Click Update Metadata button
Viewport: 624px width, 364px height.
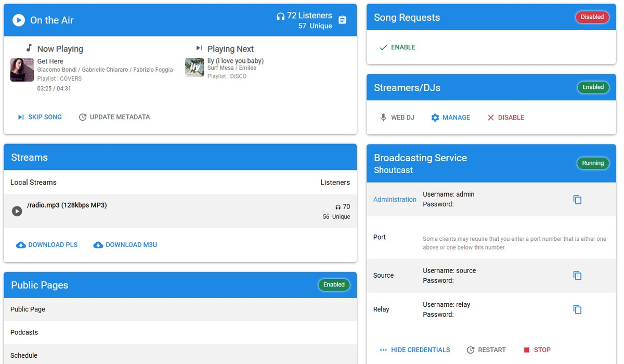click(114, 117)
